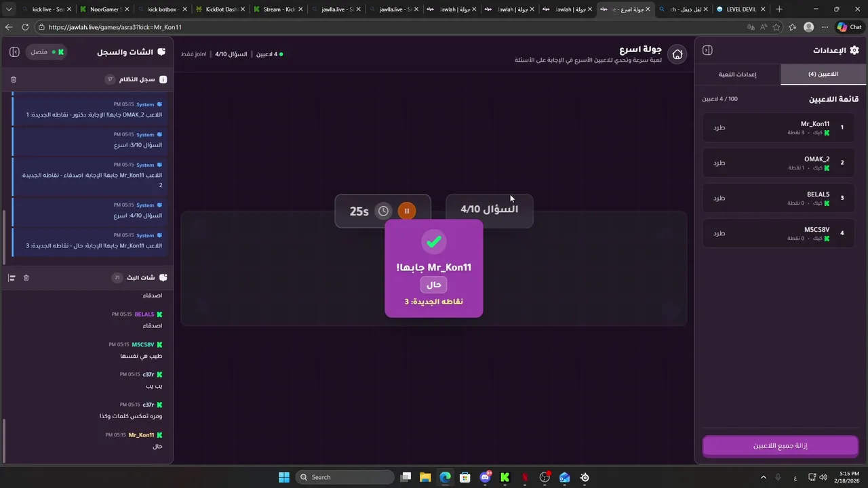Open Microsoft Store from the taskbar
The image size is (868, 488).
tap(465, 477)
